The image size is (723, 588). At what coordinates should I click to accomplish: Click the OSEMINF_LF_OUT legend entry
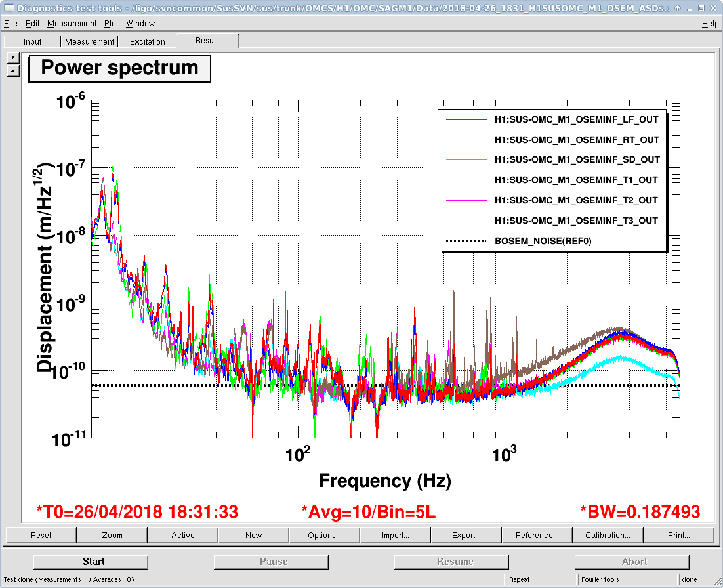pyautogui.click(x=577, y=119)
